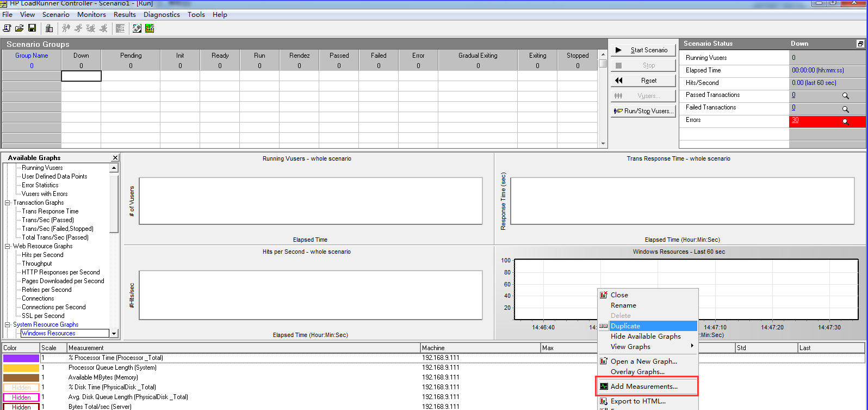Click the Reset button
Image resolution: width=868 pixels, height=410 pixels.
click(x=643, y=81)
